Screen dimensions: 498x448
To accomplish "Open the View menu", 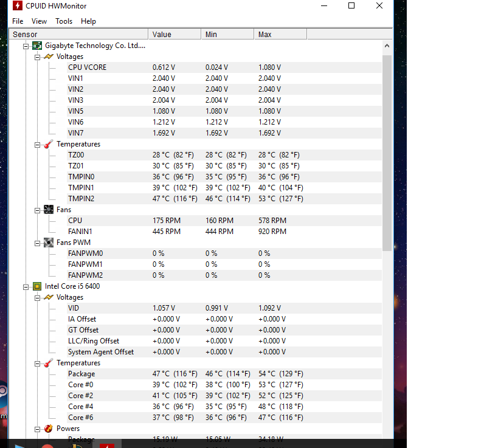I will [x=39, y=21].
